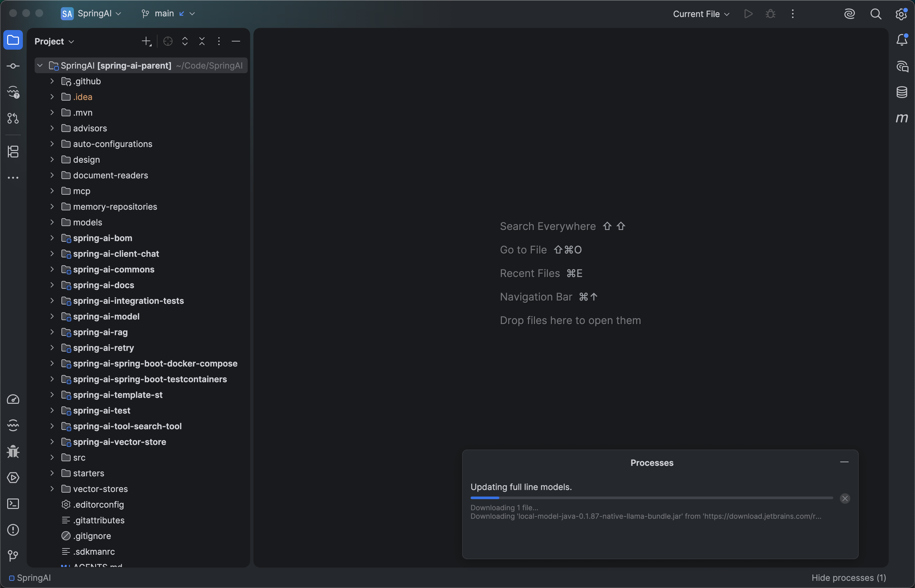This screenshot has height=588, width=915.
Task: Collapse the SpringAI root node
Action: (40, 66)
